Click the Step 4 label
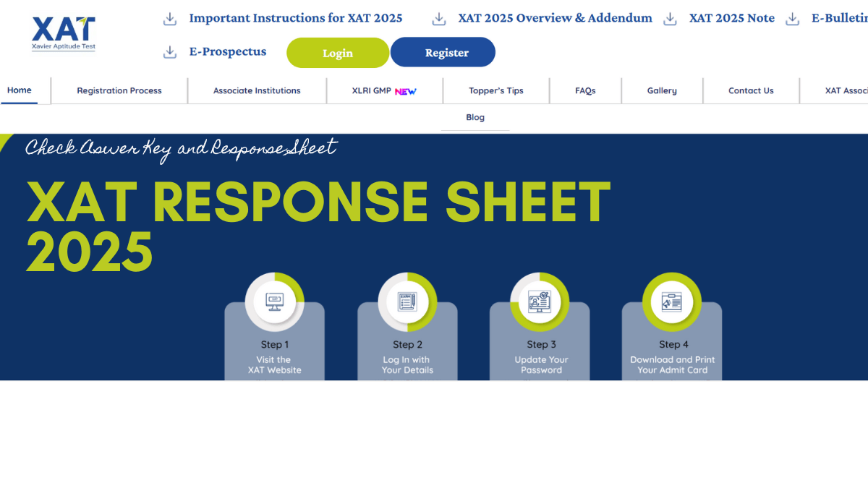Screen dimensions: 868x488 click(673, 345)
